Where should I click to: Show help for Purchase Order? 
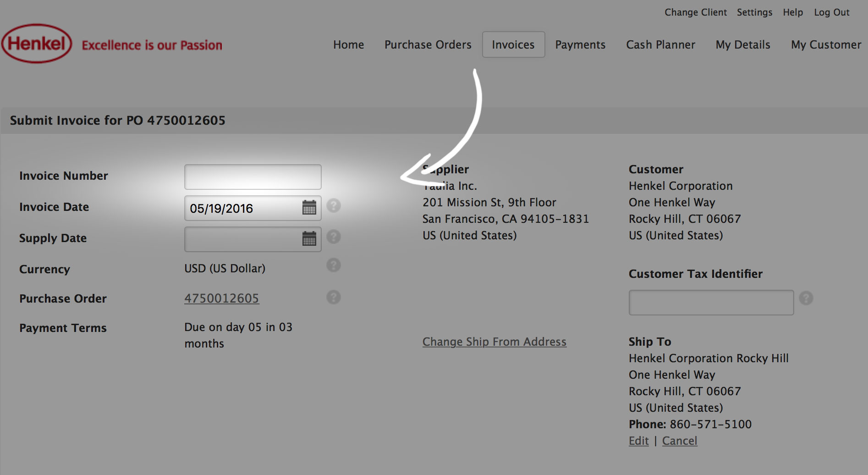[x=334, y=297]
